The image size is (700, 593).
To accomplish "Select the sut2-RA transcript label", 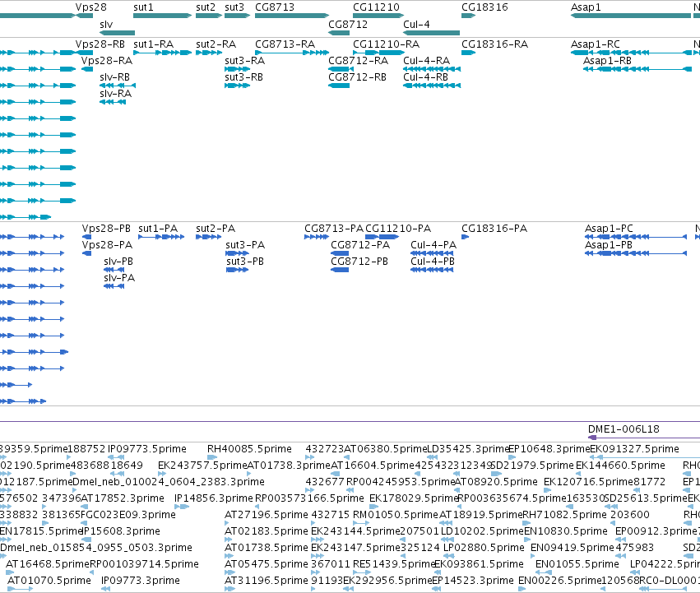I will (x=216, y=44).
